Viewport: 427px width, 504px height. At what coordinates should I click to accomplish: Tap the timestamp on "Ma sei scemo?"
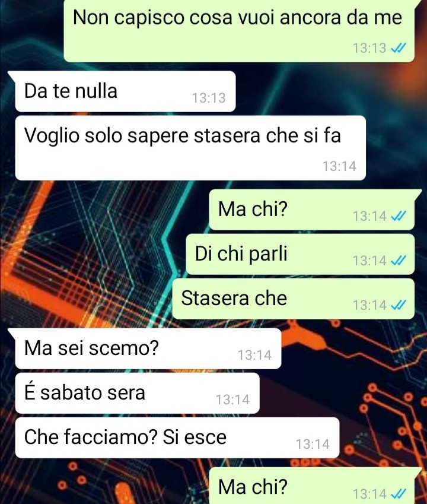[254, 355]
